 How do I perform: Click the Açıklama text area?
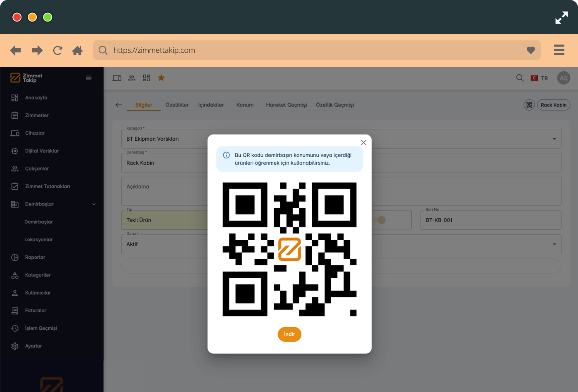(x=341, y=191)
